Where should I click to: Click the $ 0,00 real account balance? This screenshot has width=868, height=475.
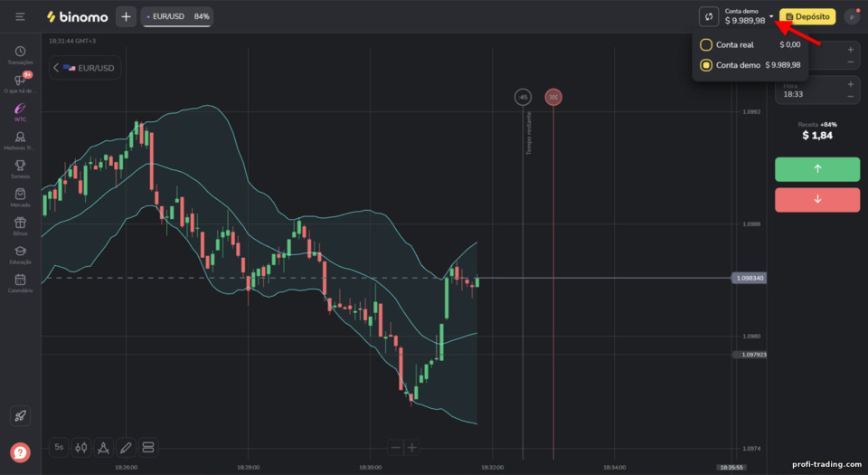tap(790, 45)
